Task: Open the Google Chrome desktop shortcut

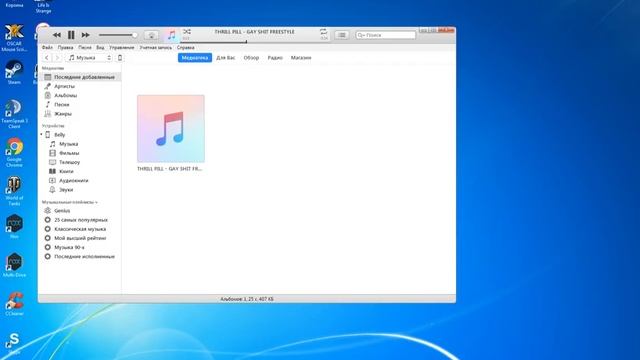Action: point(14,153)
